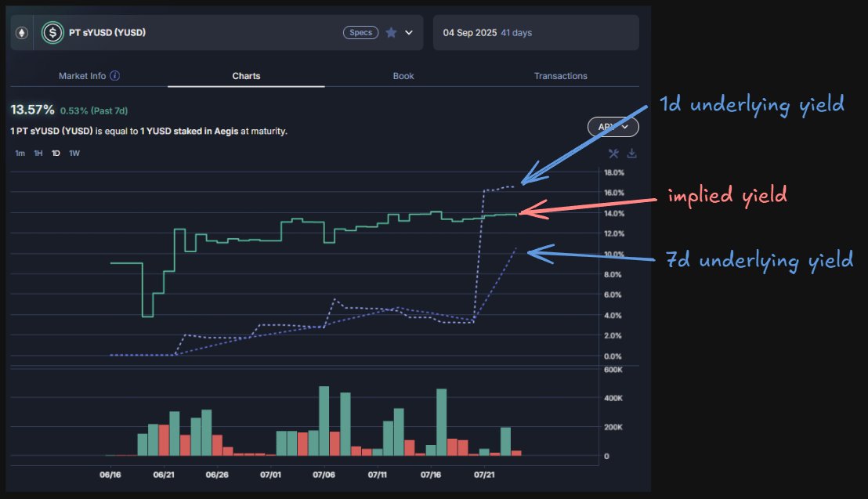Open the 04 Sep 2025 maturity selector
868x499 pixels.
pos(536,33)
